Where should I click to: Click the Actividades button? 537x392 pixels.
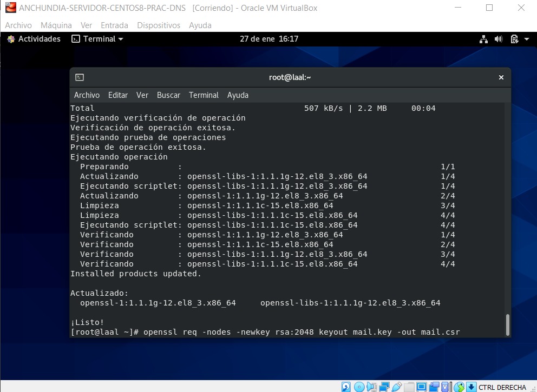[x=34, y=39]
